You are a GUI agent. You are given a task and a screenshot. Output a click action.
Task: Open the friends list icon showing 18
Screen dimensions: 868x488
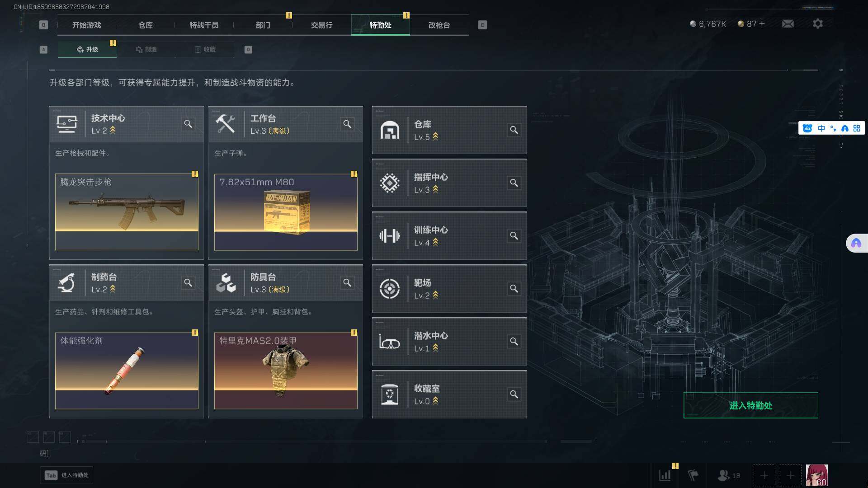click(729, 475)
